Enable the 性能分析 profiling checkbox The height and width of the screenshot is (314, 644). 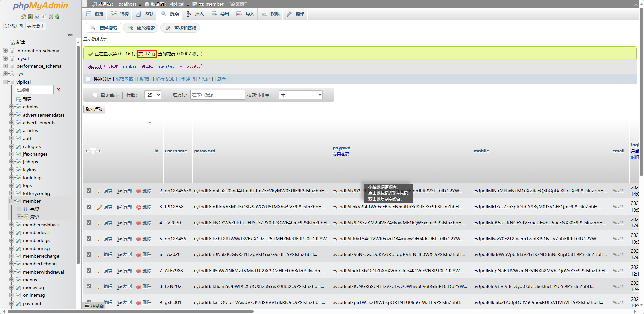(88, 79)
